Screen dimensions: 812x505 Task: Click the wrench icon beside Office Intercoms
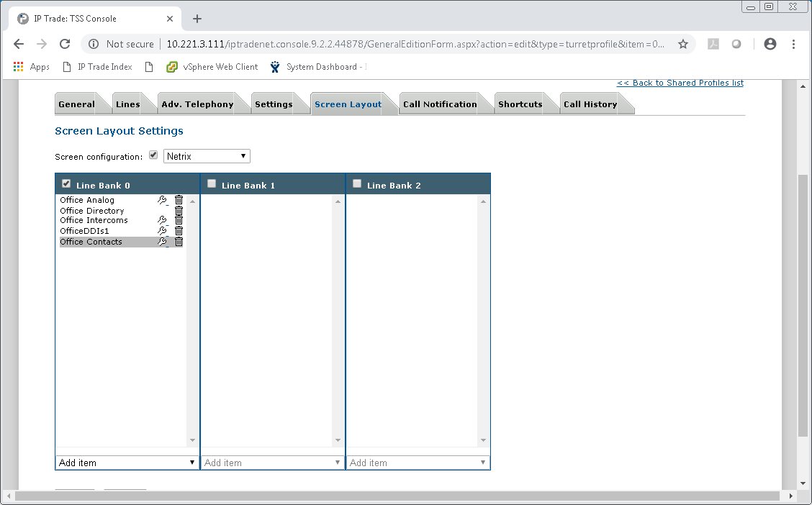161,220
